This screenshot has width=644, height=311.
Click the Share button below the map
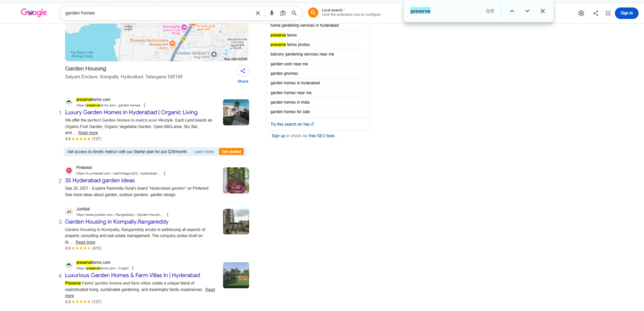pos(243,72)
